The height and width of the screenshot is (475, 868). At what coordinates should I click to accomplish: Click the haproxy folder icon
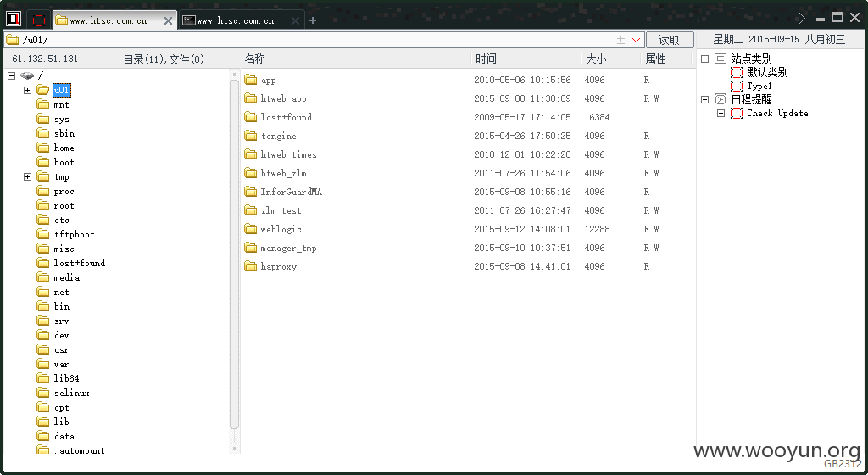click(x=251, y=266)
